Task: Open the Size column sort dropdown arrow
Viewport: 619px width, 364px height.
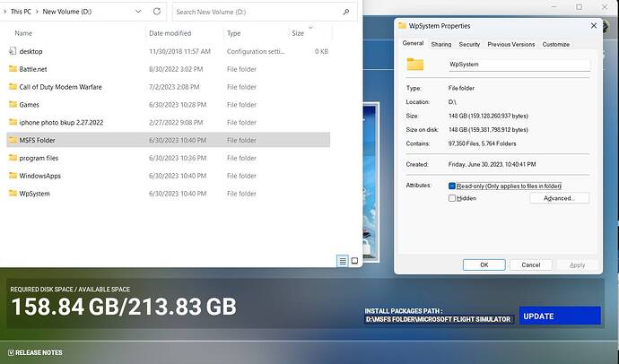Action: [310, 27]
